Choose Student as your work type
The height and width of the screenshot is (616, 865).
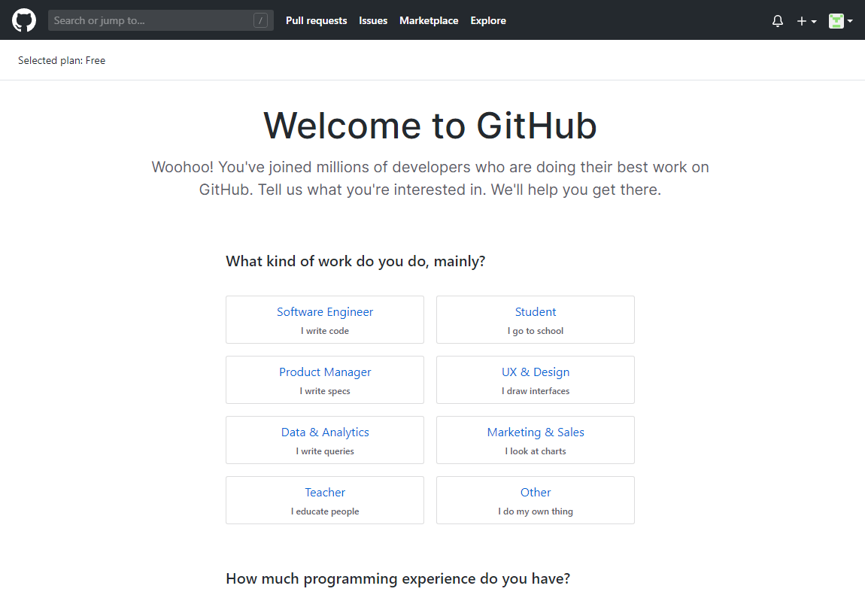[x=536, y=320]
